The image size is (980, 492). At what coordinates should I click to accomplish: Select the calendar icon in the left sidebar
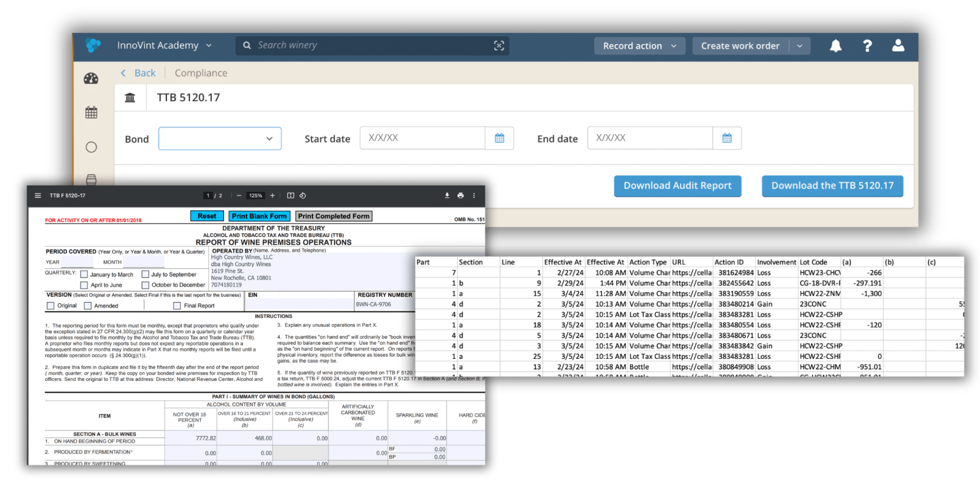pos(92,112)
